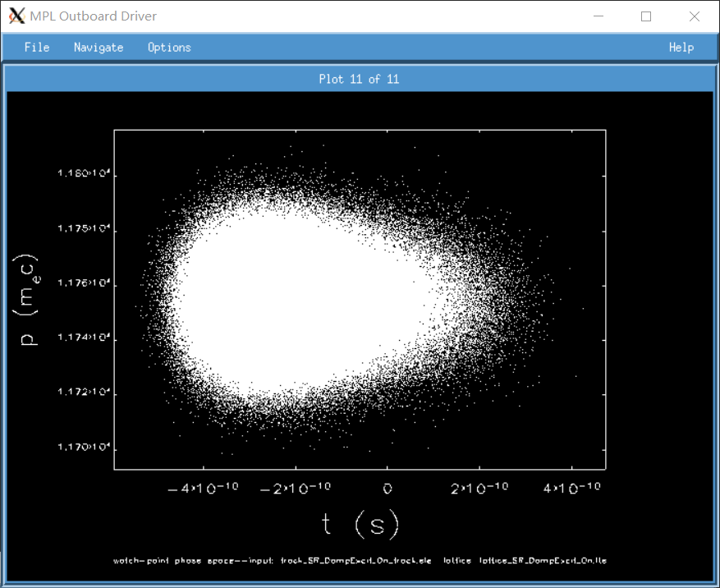The width and height of the screenshot is (720, 588).
Task: Maximize the MPL Outboard Driver window
Action: coord(646,16)
